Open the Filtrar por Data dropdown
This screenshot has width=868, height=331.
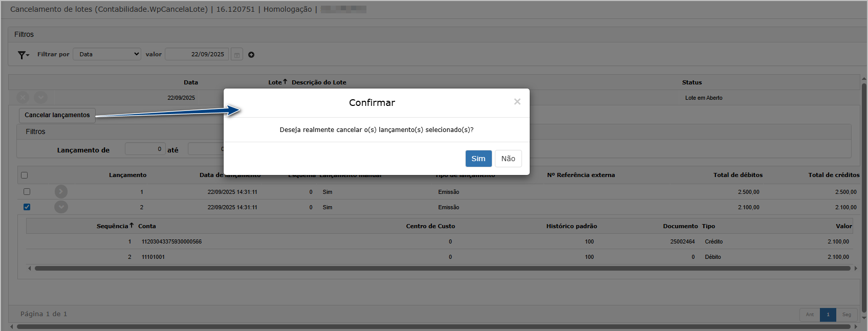click(107, 54)
